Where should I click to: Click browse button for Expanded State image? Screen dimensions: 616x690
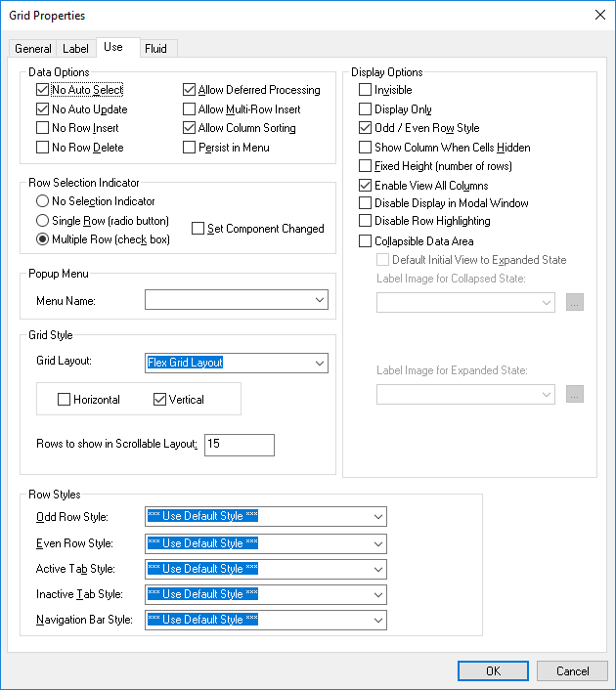(x=575, y=394)
